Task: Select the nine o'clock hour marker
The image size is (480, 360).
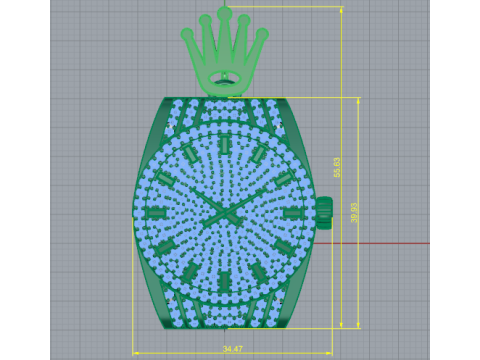Action: pyautogui.click(x=156, y=213)
